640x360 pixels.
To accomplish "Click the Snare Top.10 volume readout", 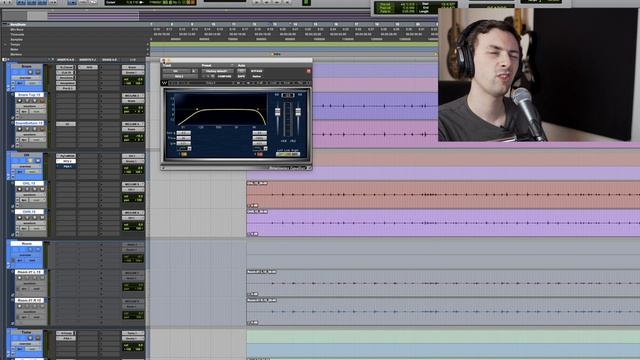I will 133,107.
